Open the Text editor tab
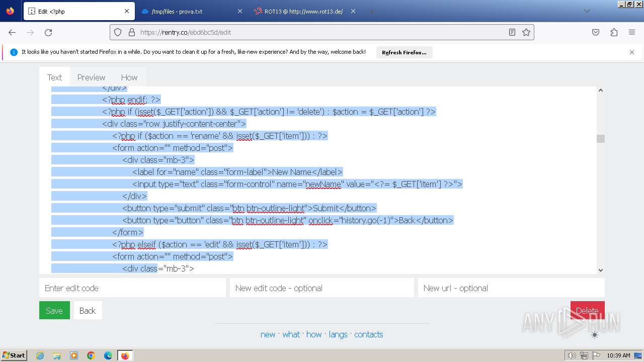Viewport: 644px width, 362px height. click(54, 77)
